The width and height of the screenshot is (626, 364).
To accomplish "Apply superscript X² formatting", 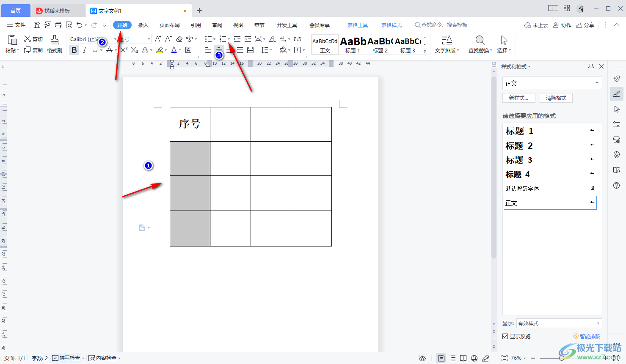I will (124, 50).
